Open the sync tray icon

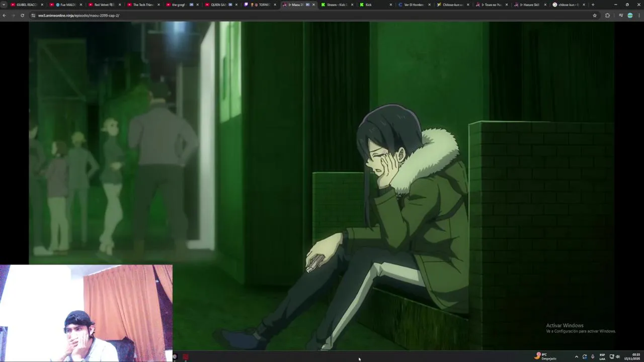585,357
